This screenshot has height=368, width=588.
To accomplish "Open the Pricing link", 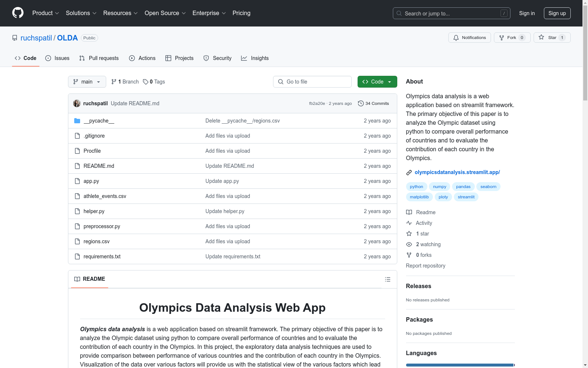I will (x=241, y=13).
